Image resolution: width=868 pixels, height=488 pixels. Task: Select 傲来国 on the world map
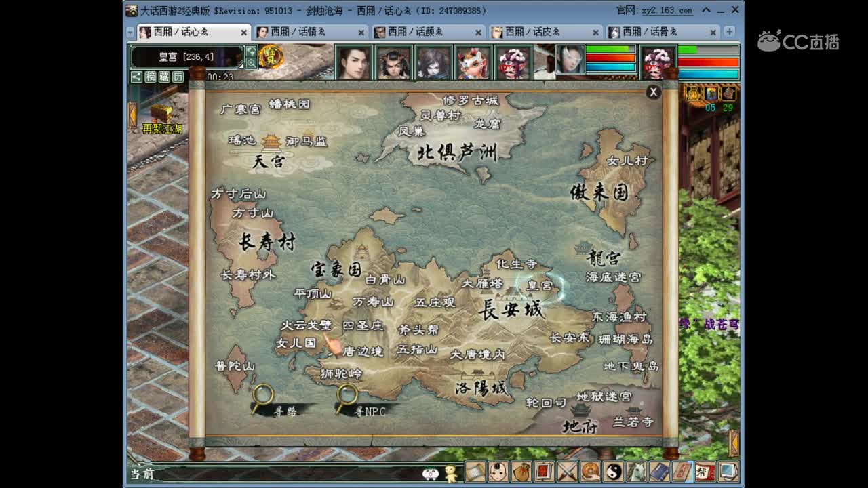pyautogui.click(x=599, y=192)
